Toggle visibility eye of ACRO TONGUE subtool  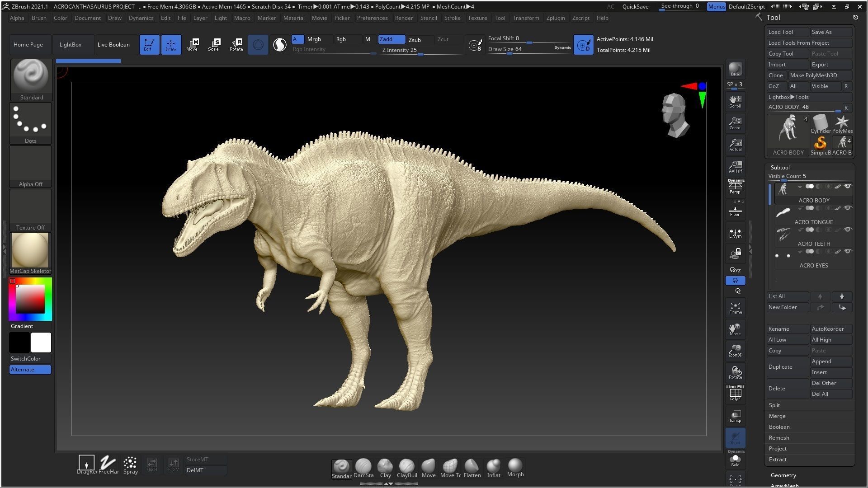coord(848,208)
